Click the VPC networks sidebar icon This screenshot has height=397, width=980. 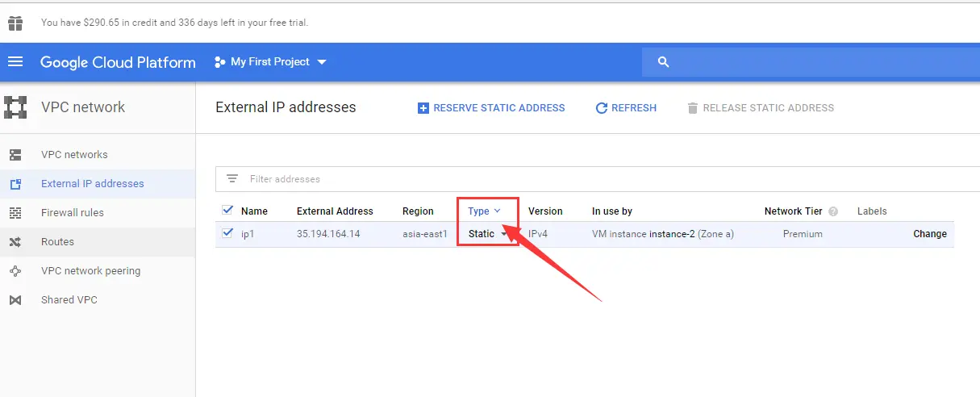pyautogui.click(x=15, y=155)
